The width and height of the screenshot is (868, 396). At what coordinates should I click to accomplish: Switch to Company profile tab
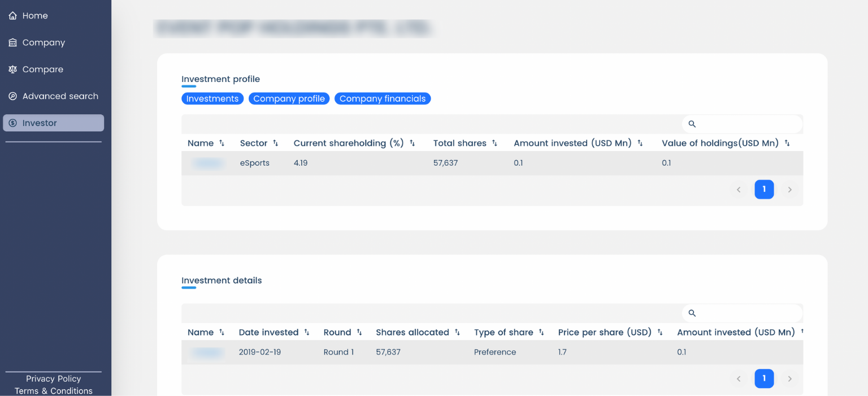pos(289,98)
